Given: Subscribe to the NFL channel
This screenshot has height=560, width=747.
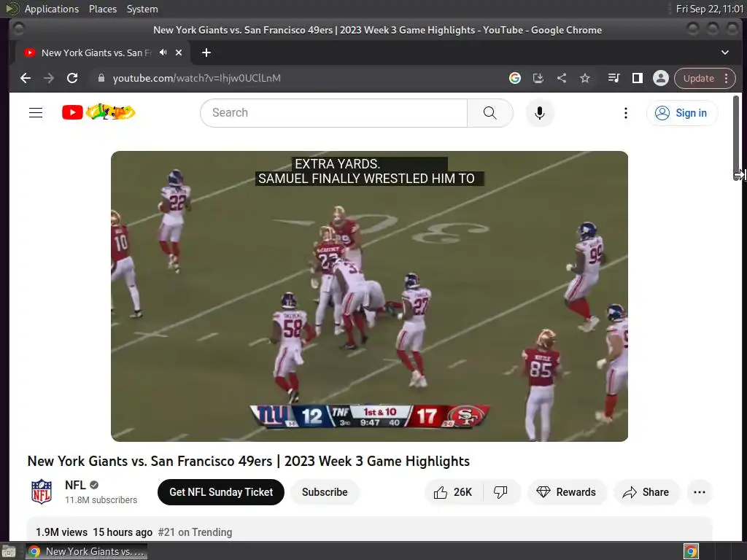Looking at the screenshot, I should pyautogui.click(x=325, y=492).
